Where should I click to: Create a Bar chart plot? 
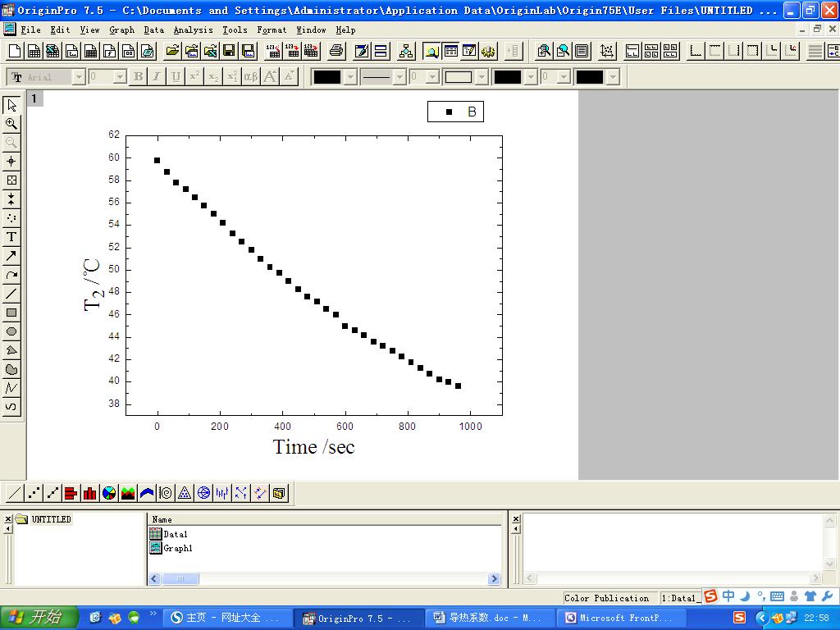[x=71, y=493]
